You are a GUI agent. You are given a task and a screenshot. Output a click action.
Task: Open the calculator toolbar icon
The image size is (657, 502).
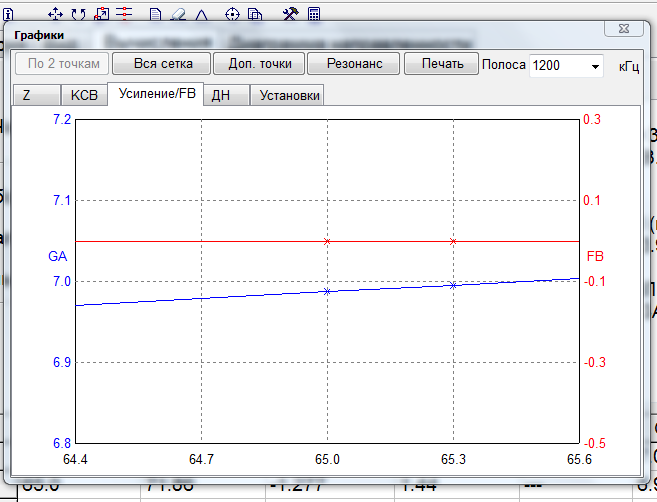click(x=314, y=14)
